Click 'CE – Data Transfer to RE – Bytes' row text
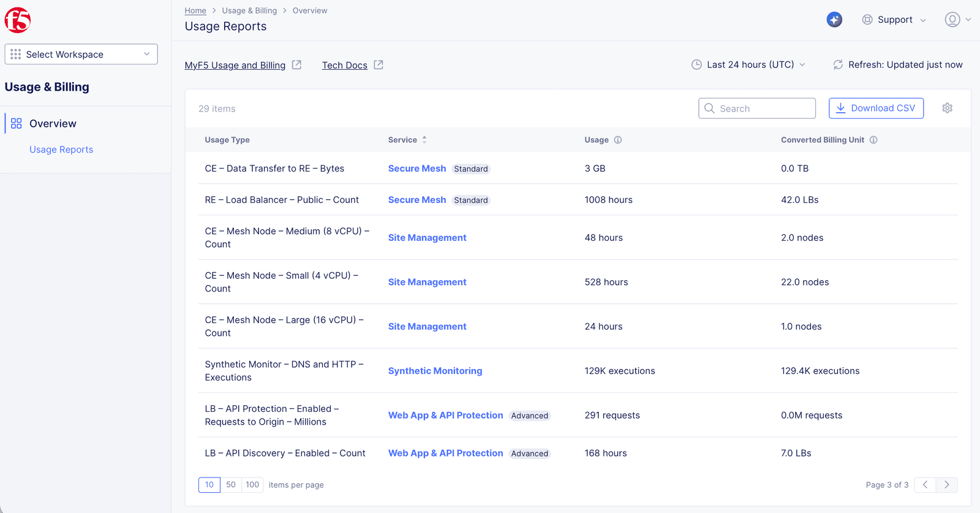Screen dimensions: 980x513 pos(274,169)
